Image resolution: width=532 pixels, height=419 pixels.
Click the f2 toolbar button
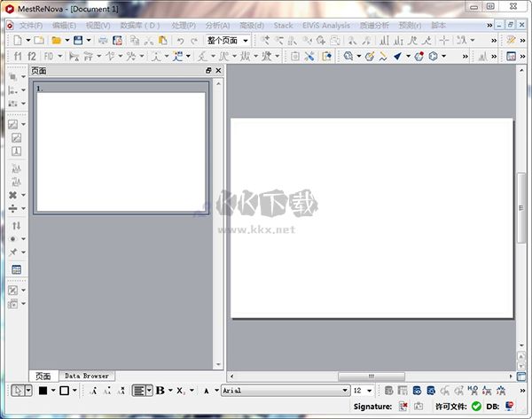(x=33, y=56)
